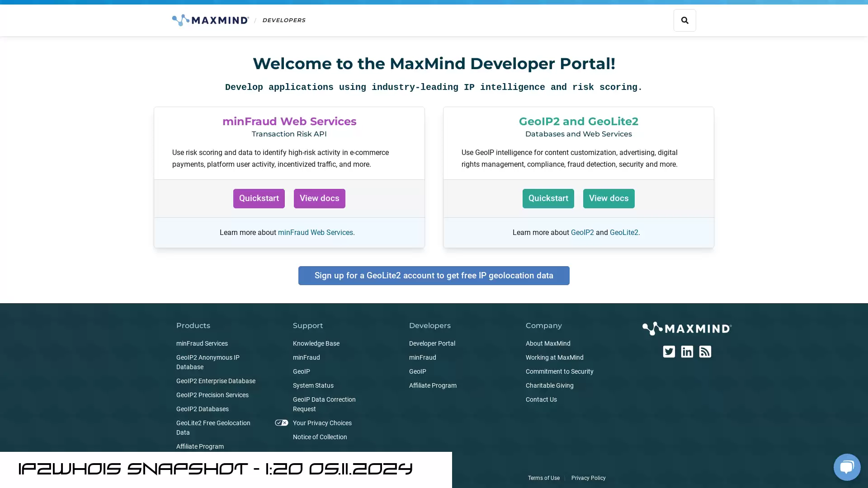The image size is (868, 488).
Task: Click View docs for minFraud Web Services
Action: tap(319, 198)
